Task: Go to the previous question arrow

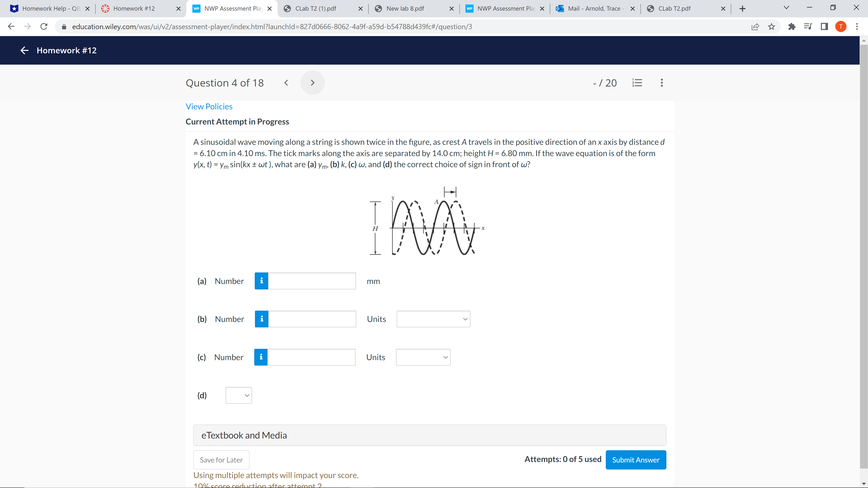Action: pos(286,82)
